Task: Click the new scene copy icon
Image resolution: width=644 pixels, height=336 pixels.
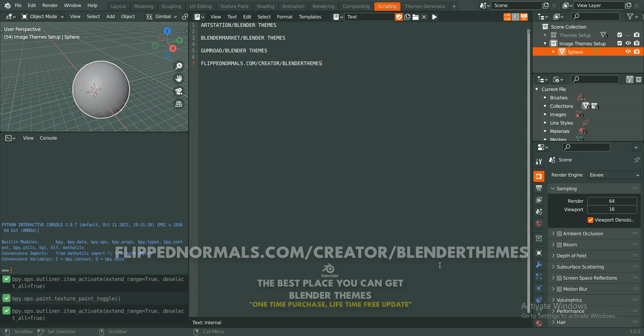Action: click(x=546, y=5)
